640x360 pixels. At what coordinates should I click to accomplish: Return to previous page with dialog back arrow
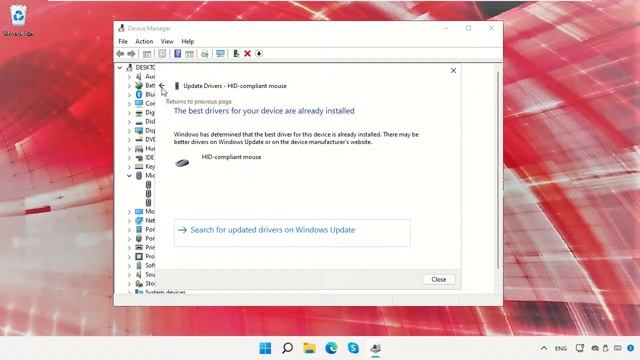[162, 86]
